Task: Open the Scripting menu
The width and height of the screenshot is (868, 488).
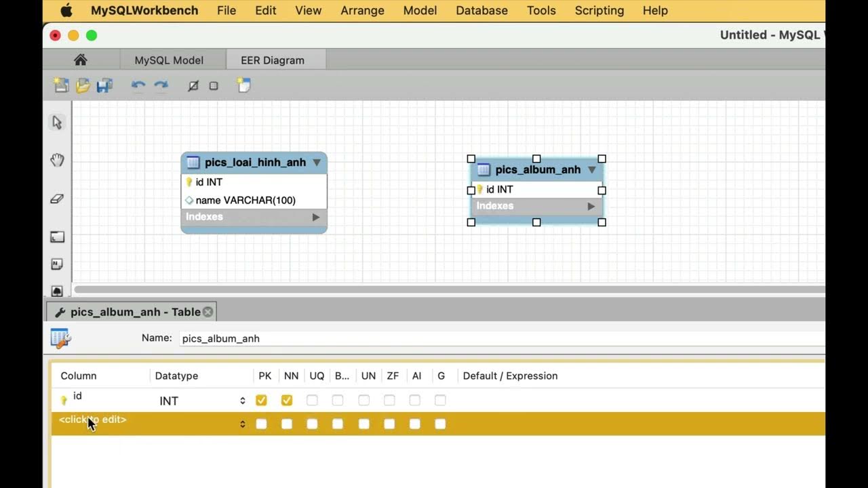Action: [x=599, y=10]
